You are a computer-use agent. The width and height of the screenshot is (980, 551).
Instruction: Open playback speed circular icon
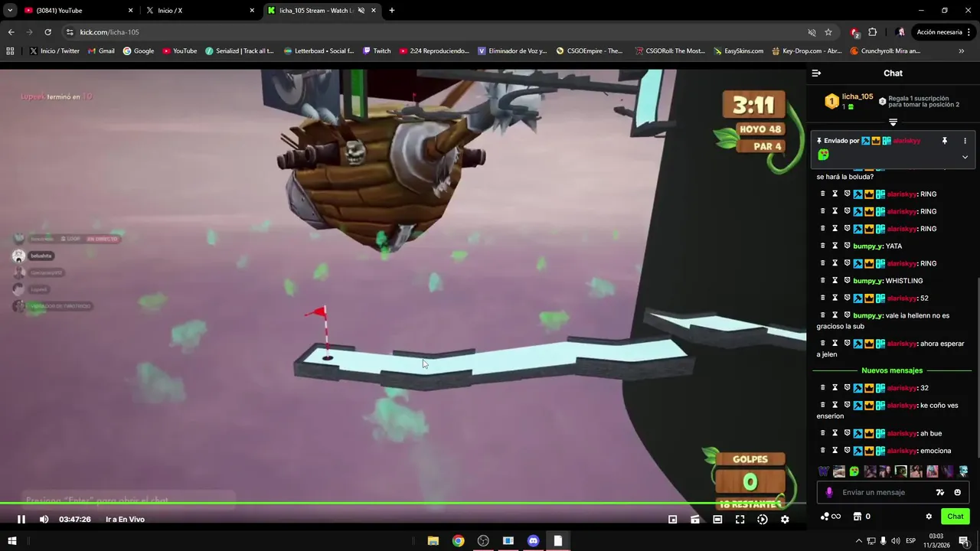click(762, 519)
